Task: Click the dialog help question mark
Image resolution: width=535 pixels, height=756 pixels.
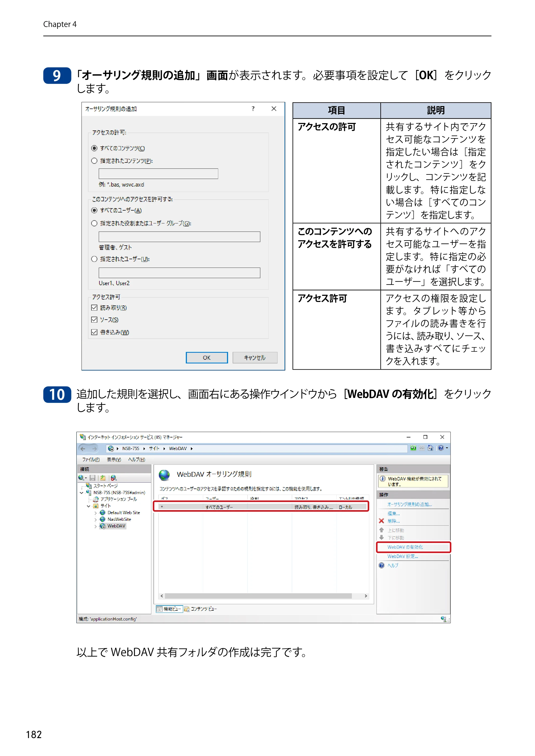Action: (253, 109)
